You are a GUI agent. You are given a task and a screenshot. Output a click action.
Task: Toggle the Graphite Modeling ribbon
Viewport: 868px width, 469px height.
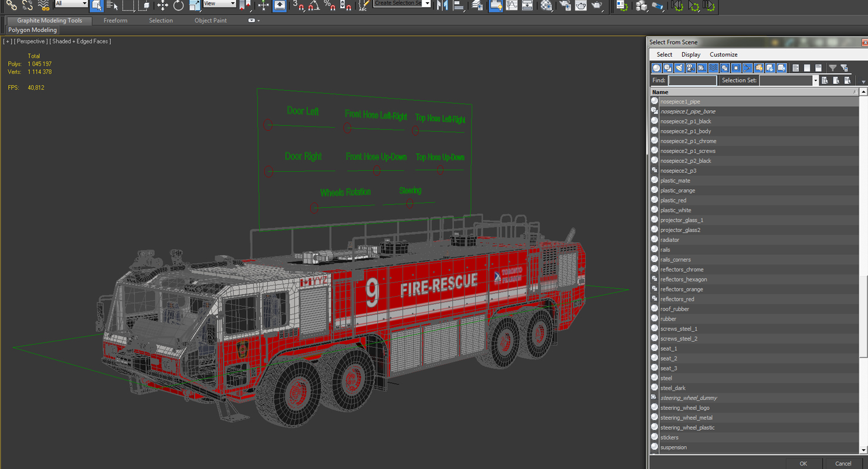click(496, 5)
